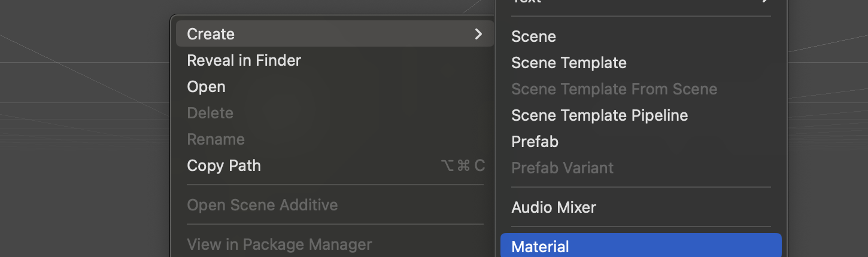Viewport: 868px width, 257px height.
Task: Choose Reveal in Finder
Action: tap(244, 60)
